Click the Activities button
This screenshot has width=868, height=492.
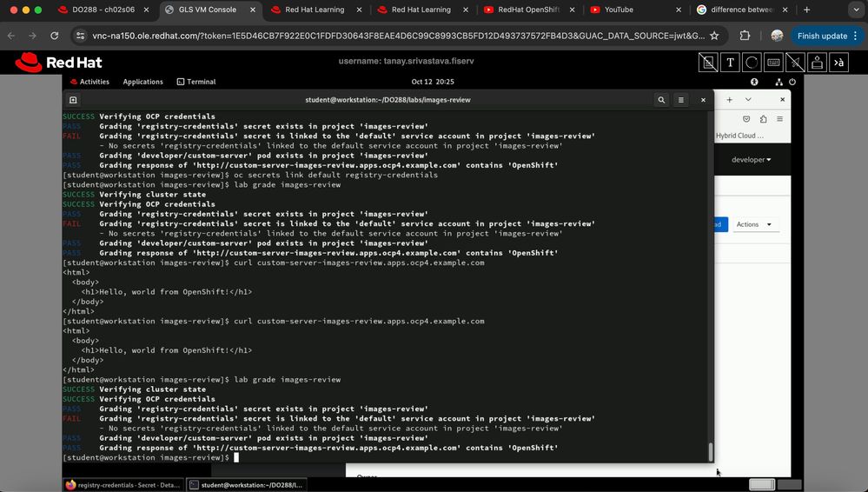[89, 82]
